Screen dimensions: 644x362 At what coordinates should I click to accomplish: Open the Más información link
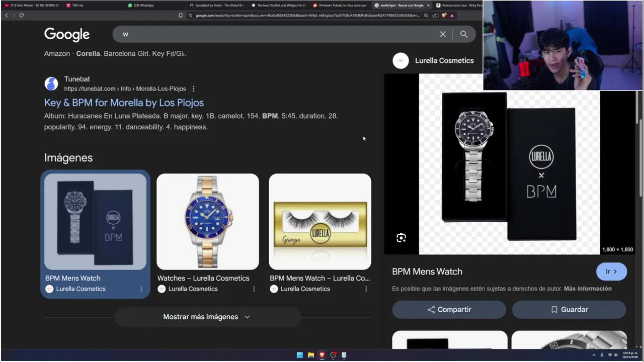(x=588, y=289)
